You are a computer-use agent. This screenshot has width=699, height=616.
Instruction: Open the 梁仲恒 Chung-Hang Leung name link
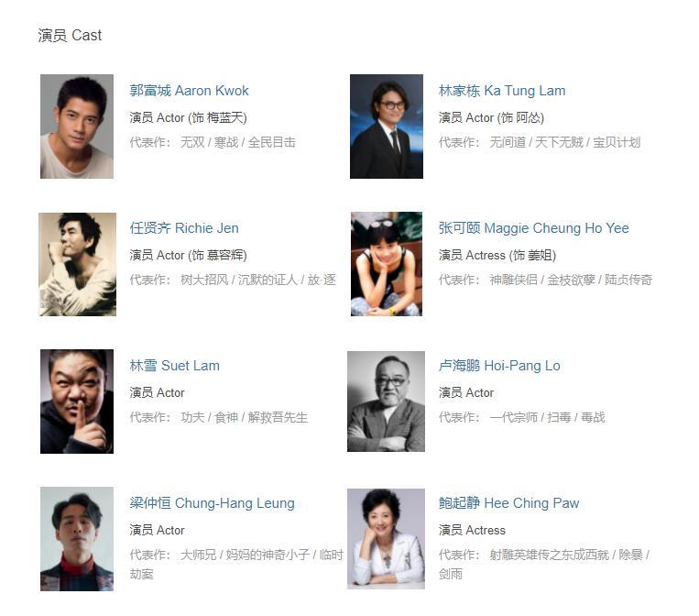(212, 502)
